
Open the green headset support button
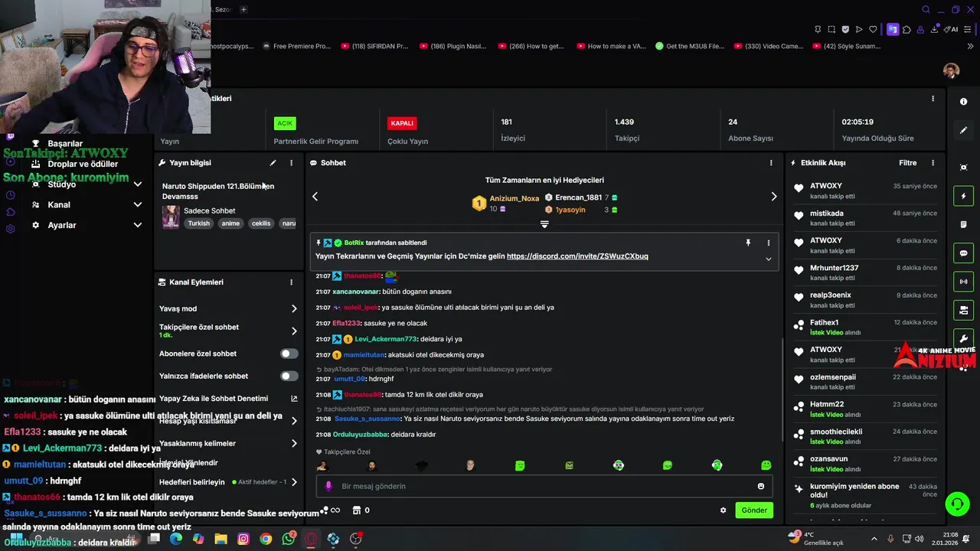click(x=957, y=504)
